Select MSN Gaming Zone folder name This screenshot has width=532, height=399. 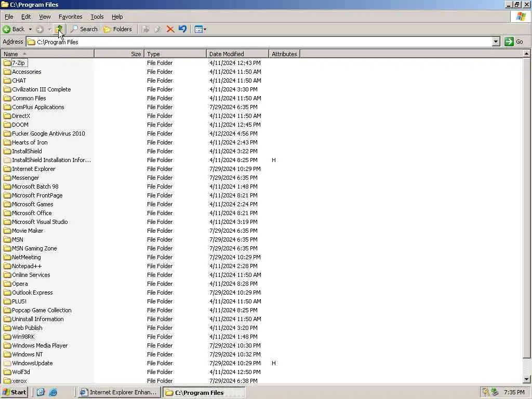[x=35, y=248]
